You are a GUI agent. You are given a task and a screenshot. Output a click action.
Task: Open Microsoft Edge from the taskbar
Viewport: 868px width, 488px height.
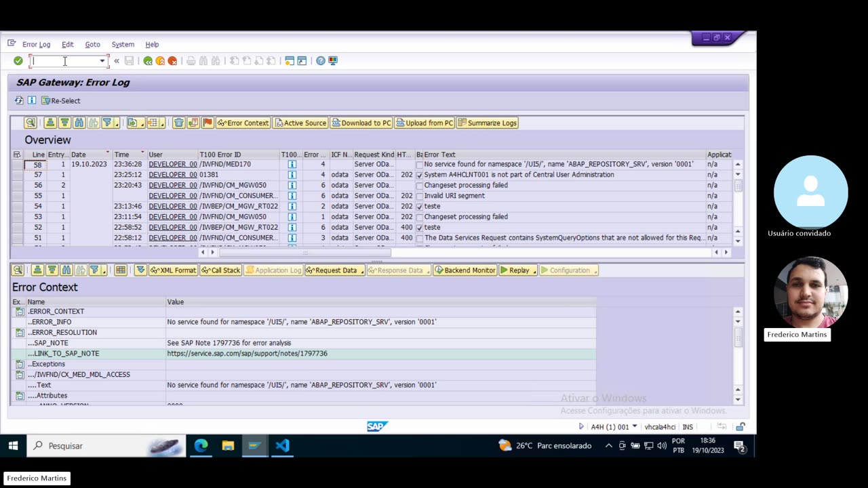[201, 446]
